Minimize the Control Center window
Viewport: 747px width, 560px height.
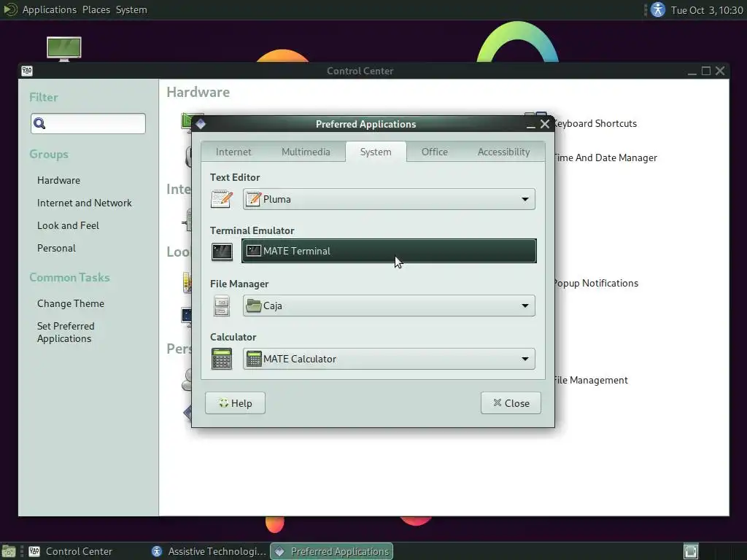tap(692, 71)
